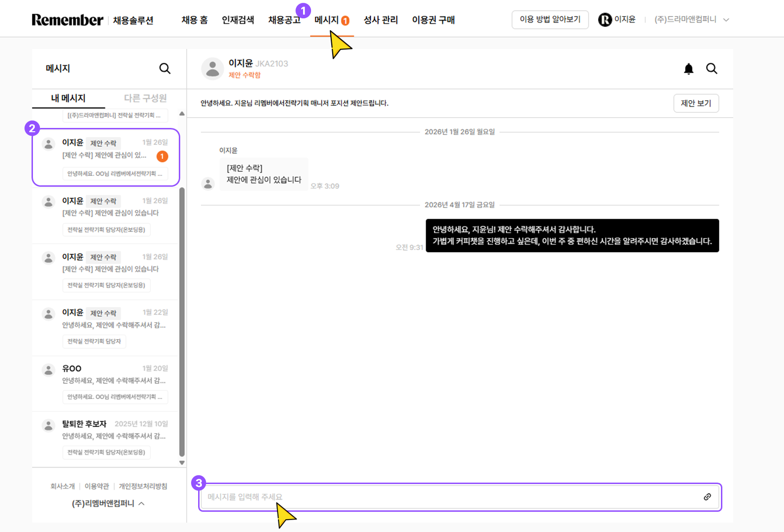Click the R profile icon beside 이지윤
The image size is (784, 532).
click(605, 20)
